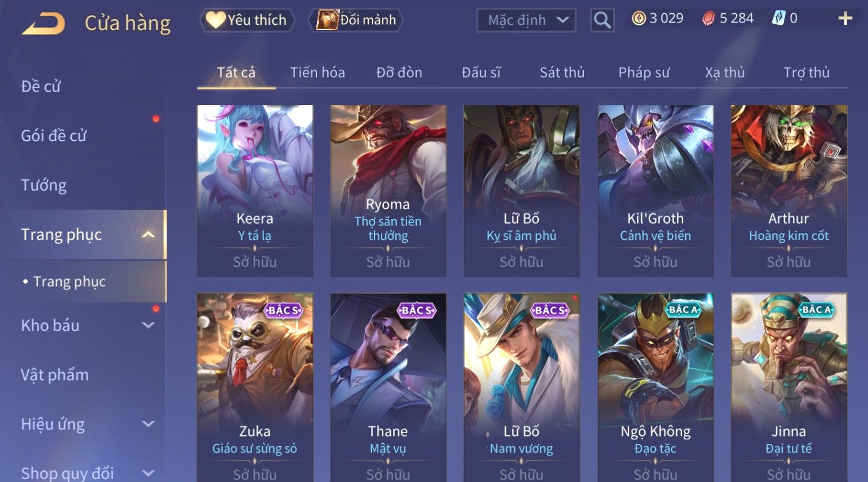Click the red ruby currency icon
868x482 pixels.
(708, 18)
